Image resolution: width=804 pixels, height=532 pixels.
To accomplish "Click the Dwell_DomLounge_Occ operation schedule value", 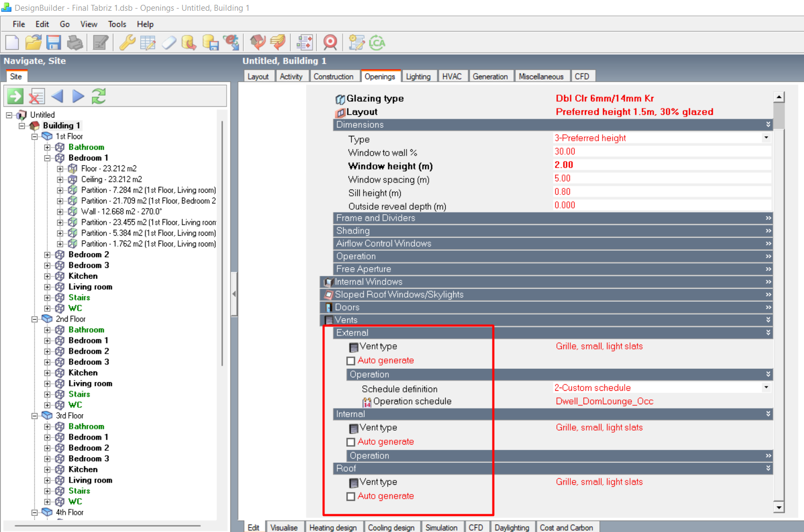I will coord(605,402).
